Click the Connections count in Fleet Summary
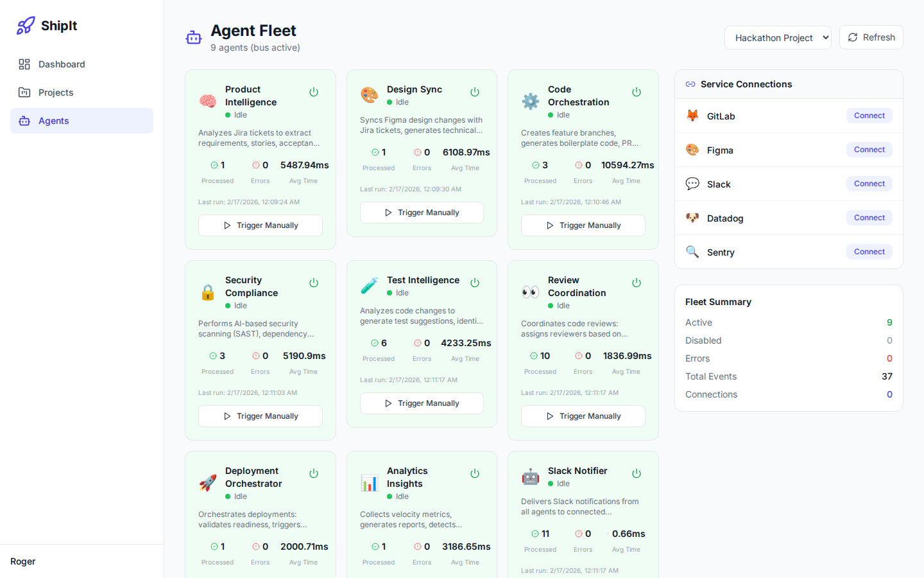The height and width of the screenshot is (578, 924). [889, 394]
